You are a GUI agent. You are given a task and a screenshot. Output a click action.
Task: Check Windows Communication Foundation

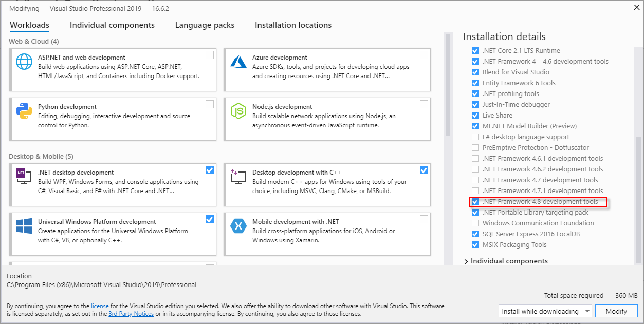click(x=475, y=223)
